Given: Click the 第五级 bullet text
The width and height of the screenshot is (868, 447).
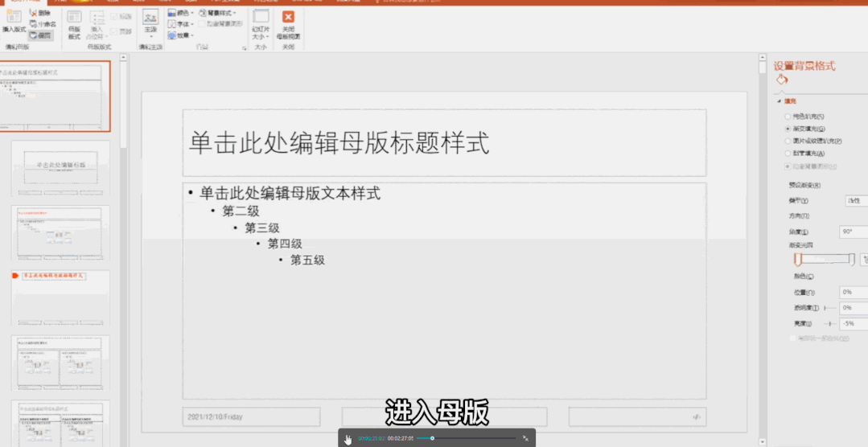Looking at the screenshot, I should (308, 260).
